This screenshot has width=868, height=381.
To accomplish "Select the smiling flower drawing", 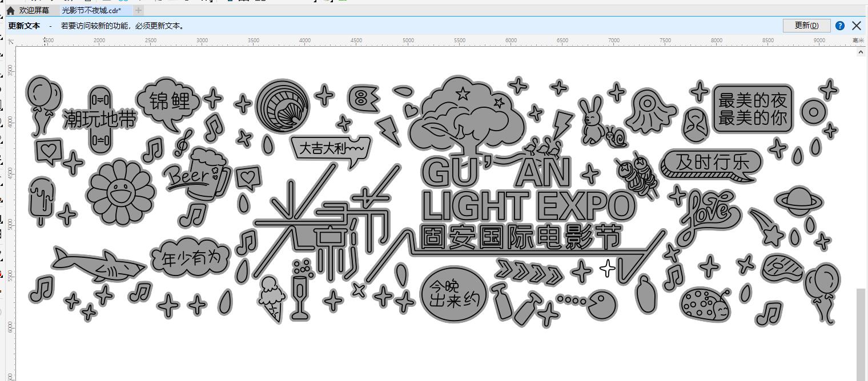I will click(120, 193).
